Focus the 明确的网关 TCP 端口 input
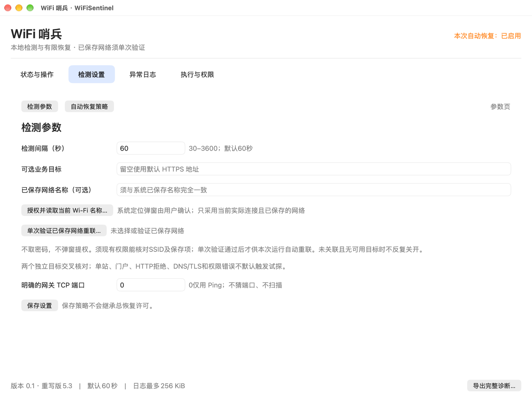Screen dimensions: 532x402 (151, 285)
